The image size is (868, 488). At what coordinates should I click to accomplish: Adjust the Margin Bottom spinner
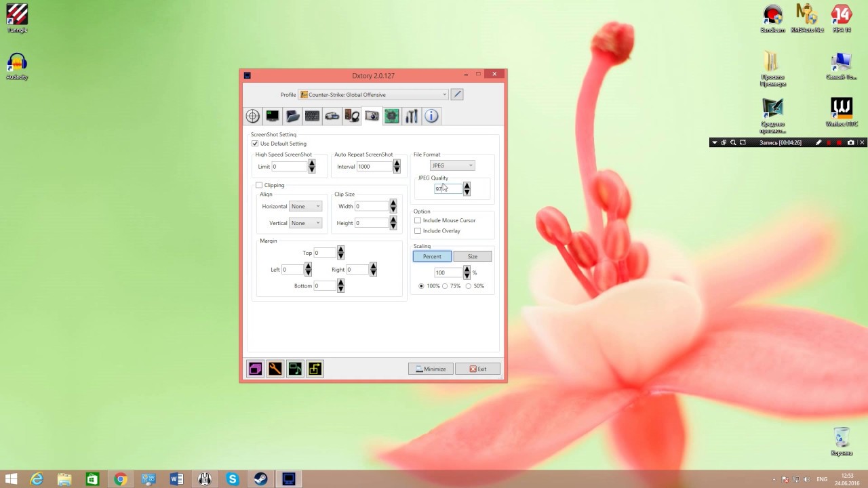340,286
